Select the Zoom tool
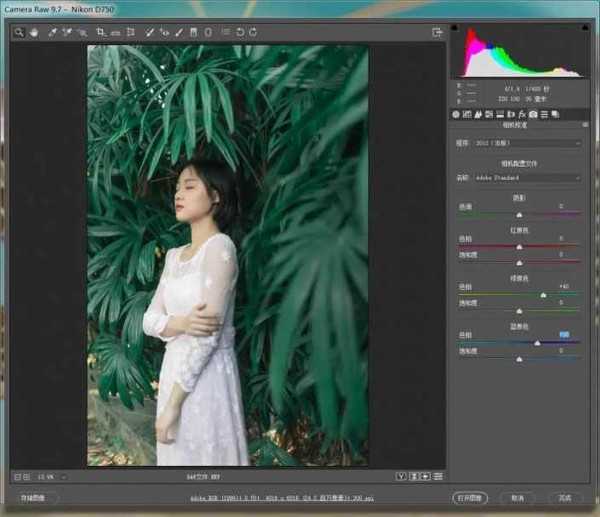 click(x=18, y=32)
